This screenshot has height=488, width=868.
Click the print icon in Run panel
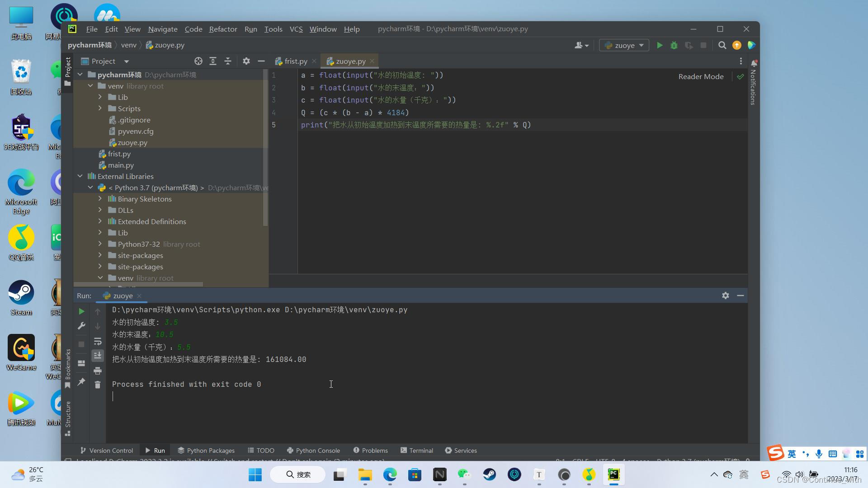(x=98, y=371)
